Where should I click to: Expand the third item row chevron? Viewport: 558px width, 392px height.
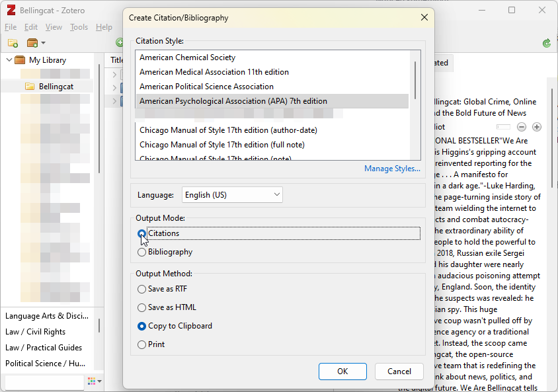pos(114,101)
